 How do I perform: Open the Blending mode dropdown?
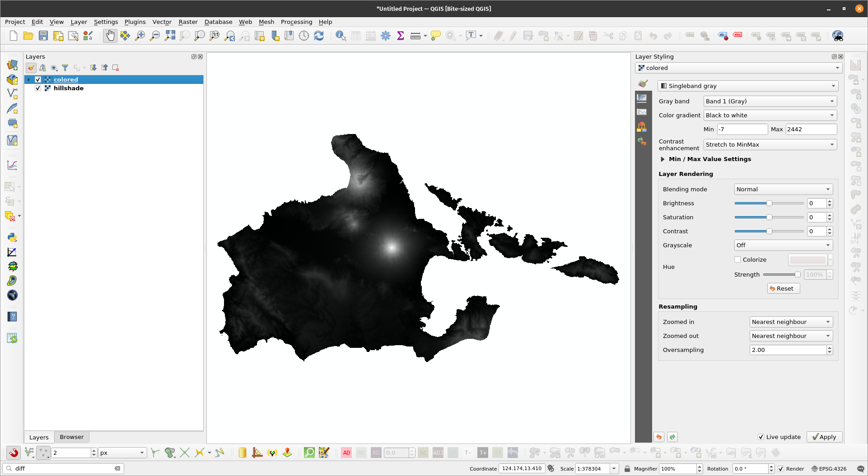pos(783,189)
